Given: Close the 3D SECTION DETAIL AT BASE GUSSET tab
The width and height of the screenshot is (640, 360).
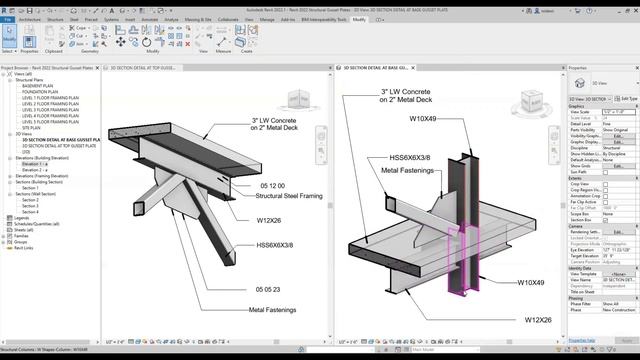Looking at the screenshot, I should point(413,68).
